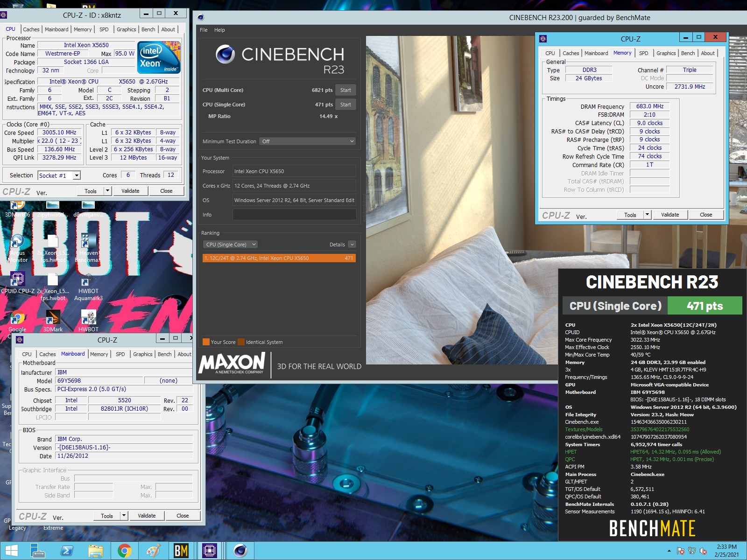The width and height of the screenshot is (747, 560).
Task: Switch to Caches tab in CPU-Z x8kntz window
Action: [31, 29]
